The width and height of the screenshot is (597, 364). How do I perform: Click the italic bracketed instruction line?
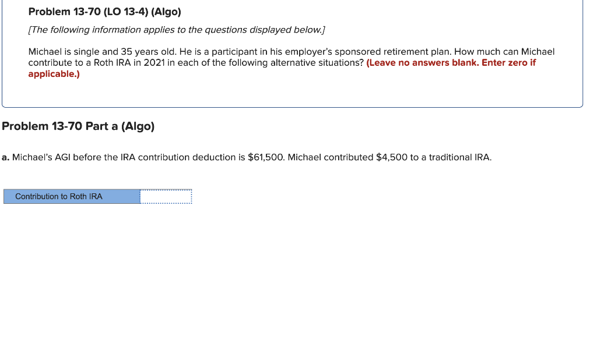click(x=176, y=30)
